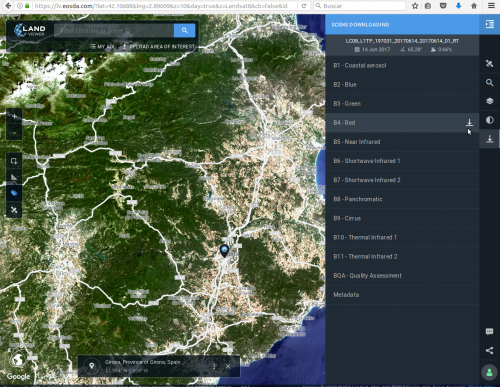The height and width of the screenshot is (387, 500).
Task: Go to browser home page icon
Action: point(474,6)
